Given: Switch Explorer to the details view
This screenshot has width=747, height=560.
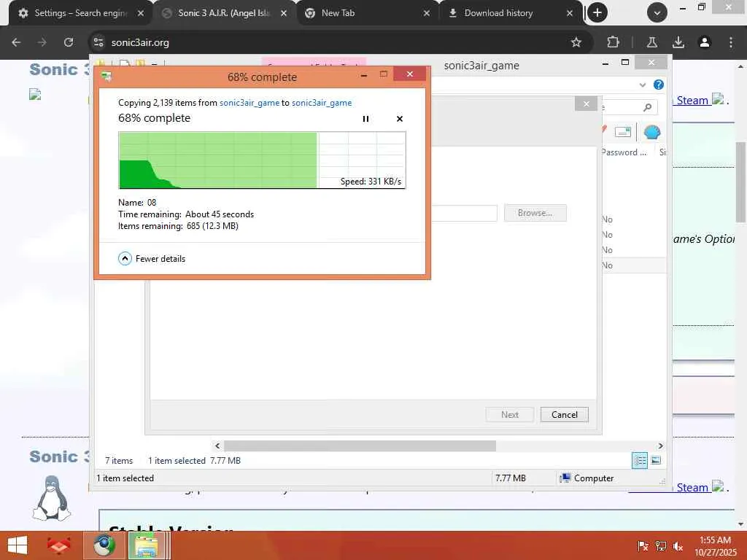Looking at the screenshot, I should tap(639, 461).
